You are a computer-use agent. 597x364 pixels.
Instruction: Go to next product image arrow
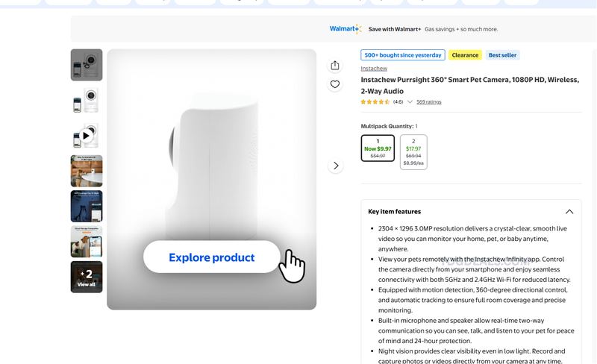point(335,166)
